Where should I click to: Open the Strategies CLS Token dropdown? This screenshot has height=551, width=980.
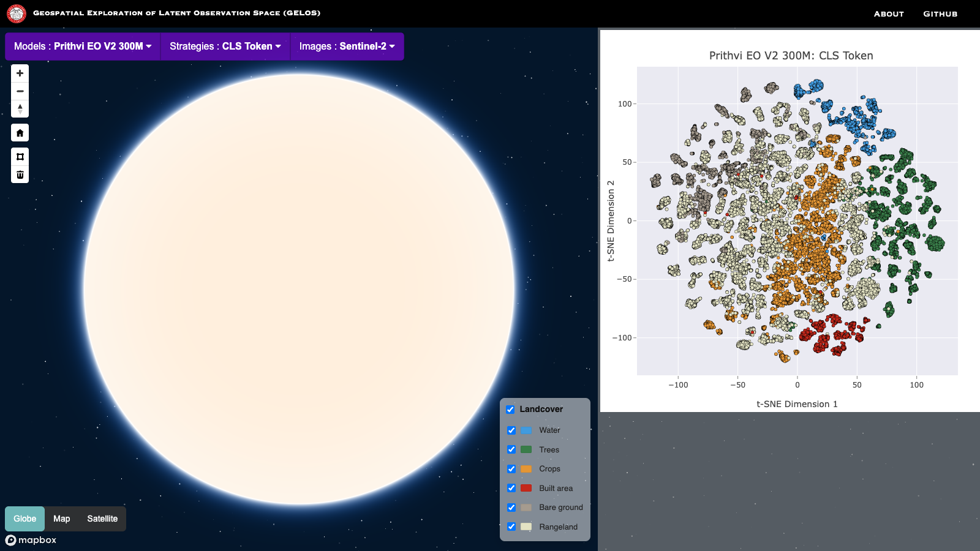tap(225, 47)
